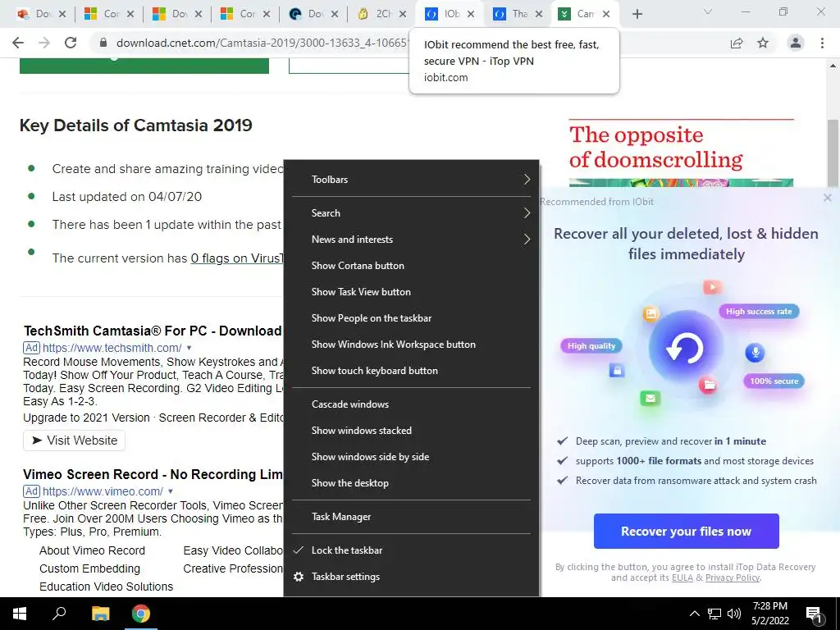The height and width of the screenshot is (630, 840).
Task: Click the taskbar search magnifier
Action: (59, 614)
